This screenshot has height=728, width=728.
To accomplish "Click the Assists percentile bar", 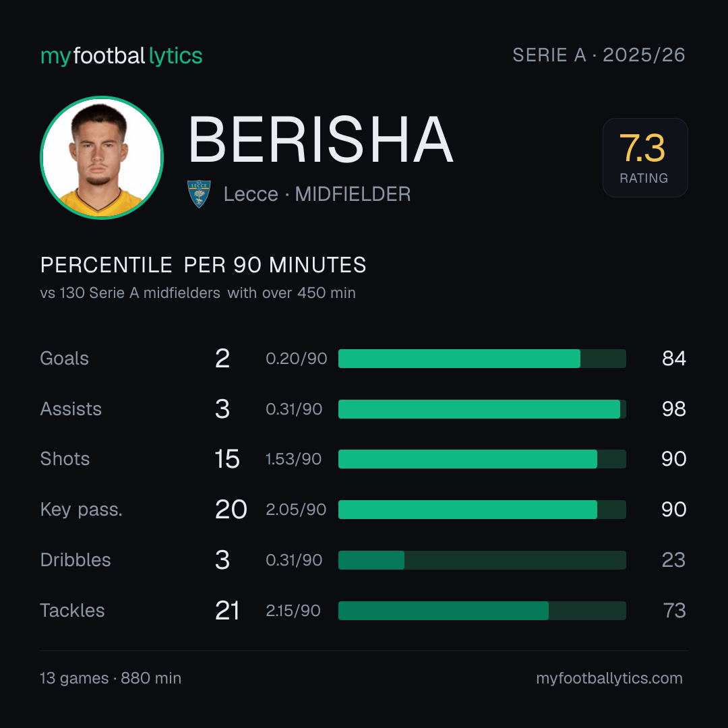I will [482, 409].
